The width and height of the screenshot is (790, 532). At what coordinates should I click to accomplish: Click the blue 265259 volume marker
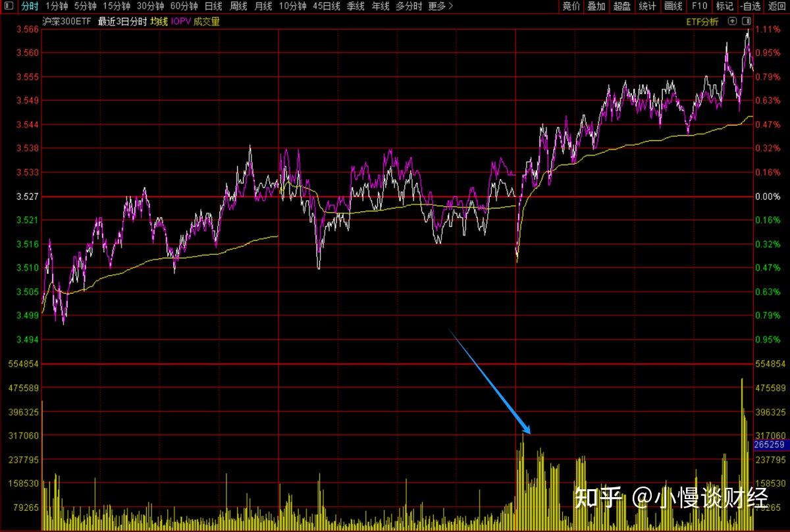(x=770, y=445)
